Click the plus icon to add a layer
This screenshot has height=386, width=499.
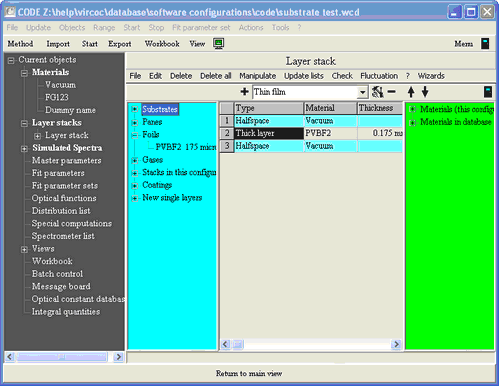[x=244, y=92]
